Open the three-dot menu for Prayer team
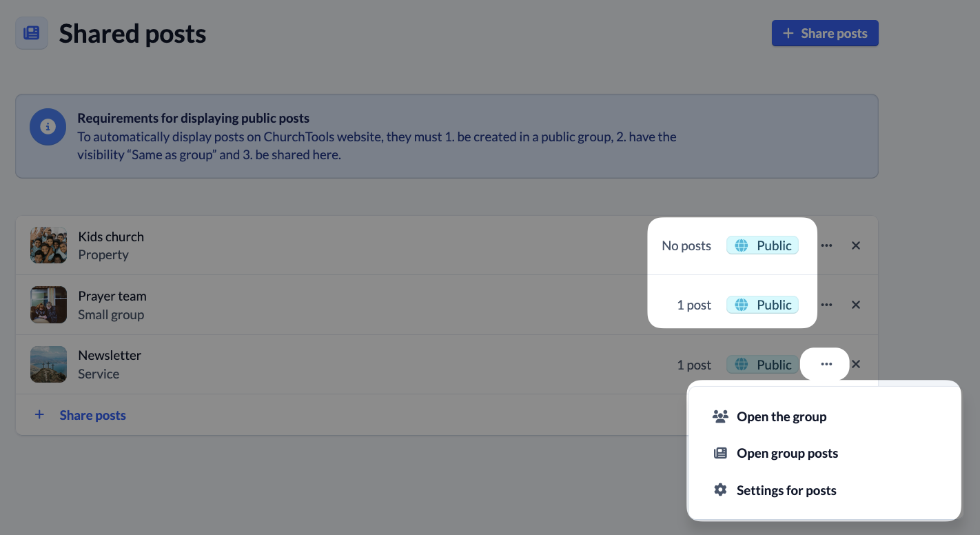Viewport: 980px width, 535px height. [826, 305]
